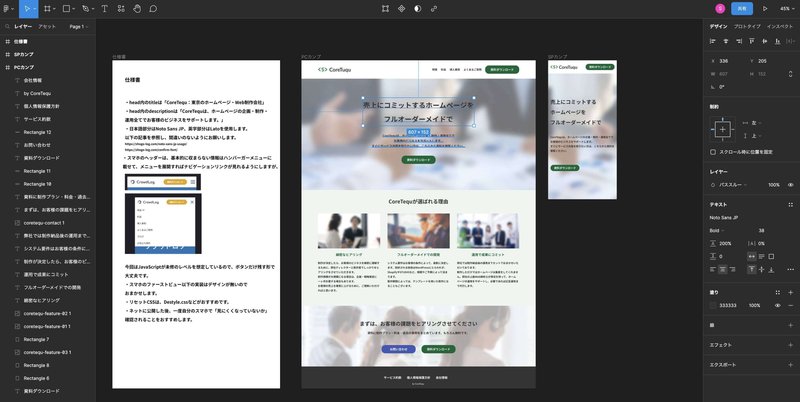Image resolution: width=800 pixels, height=402 pixels.
Task: Select the Pen tool
Action: (x=85, y=9)
